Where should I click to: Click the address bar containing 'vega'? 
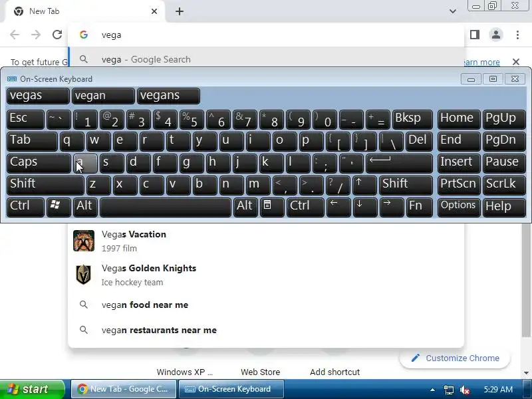(x=266, y=35)
